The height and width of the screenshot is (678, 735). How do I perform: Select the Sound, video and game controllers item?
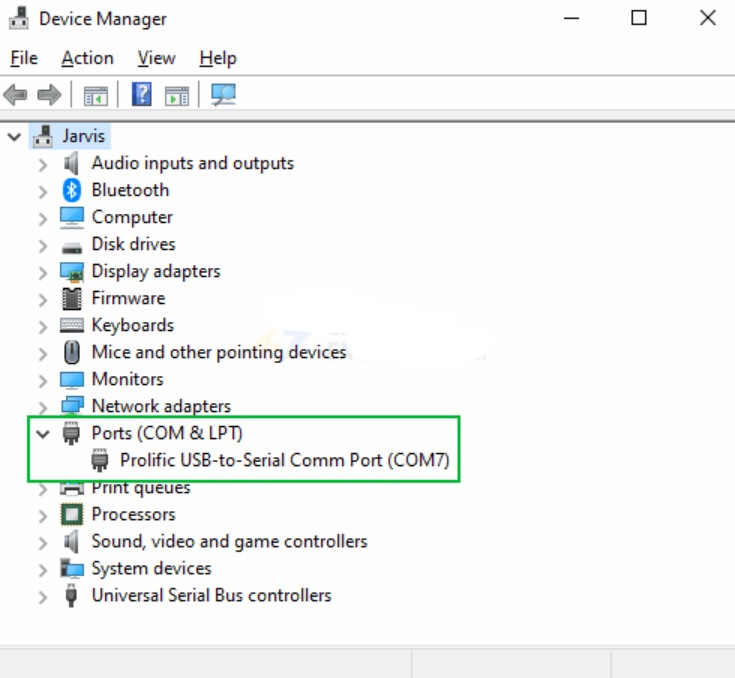229,541
